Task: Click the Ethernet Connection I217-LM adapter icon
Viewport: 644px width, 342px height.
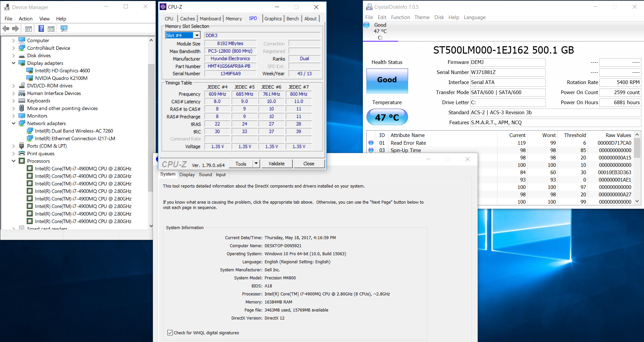Action: click(30, 138)
